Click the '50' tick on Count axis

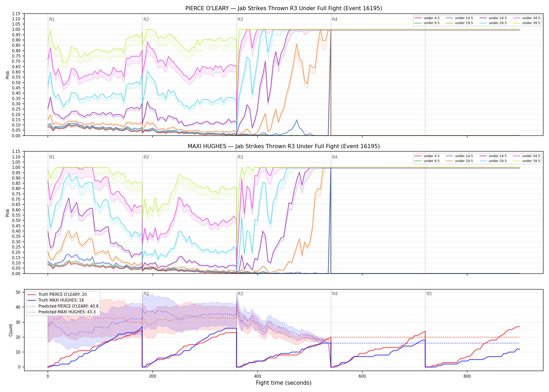pyautogui.click(x=18, y=292)
